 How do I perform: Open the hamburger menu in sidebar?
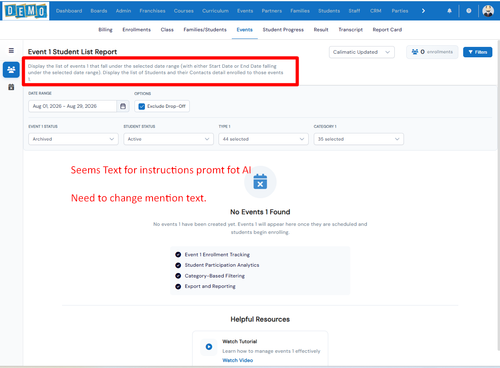(x=11, y=51)
